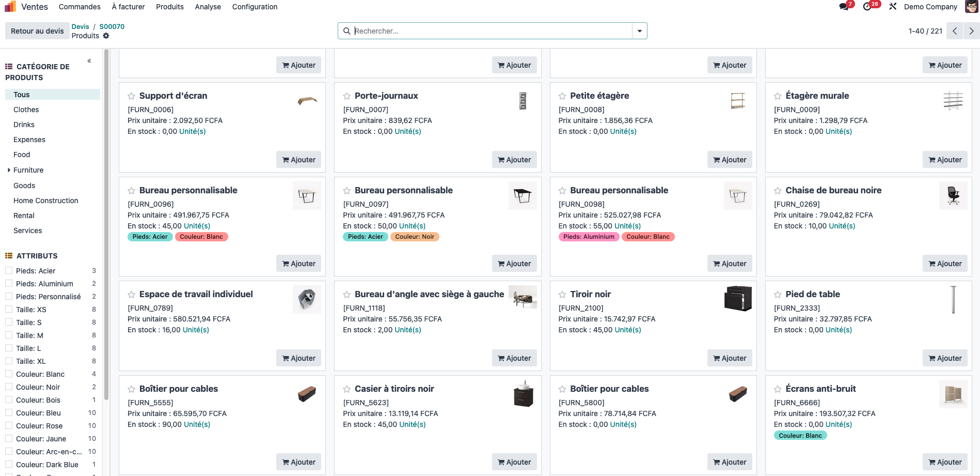This screenshot has height=476, width=980.
Task: Click the Rechercher search field
Action: [x=491, y=31]
